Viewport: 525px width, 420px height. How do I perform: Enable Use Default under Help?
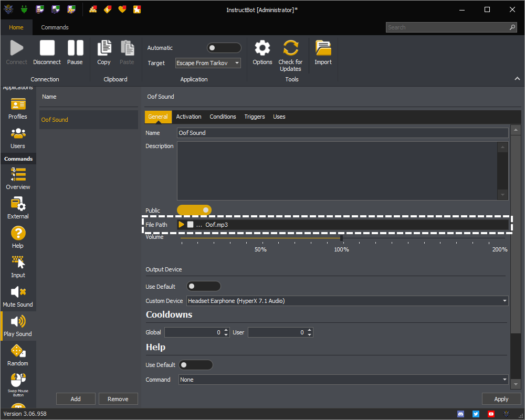click(196, 365)
